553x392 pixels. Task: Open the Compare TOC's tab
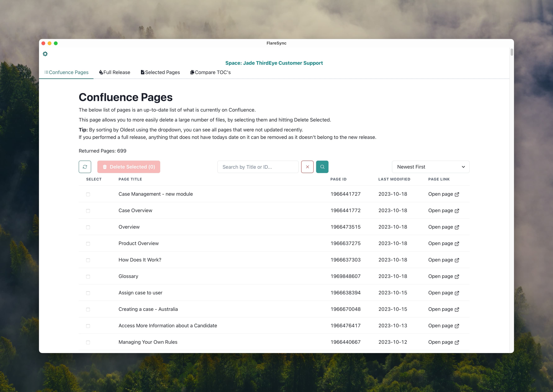pos(210,72)
